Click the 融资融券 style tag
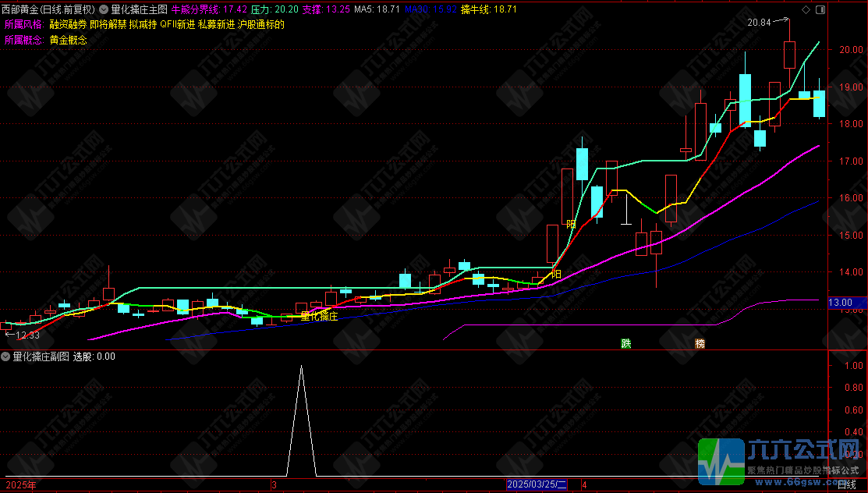This screenshot has height=493, width=868. coord(68,24)
